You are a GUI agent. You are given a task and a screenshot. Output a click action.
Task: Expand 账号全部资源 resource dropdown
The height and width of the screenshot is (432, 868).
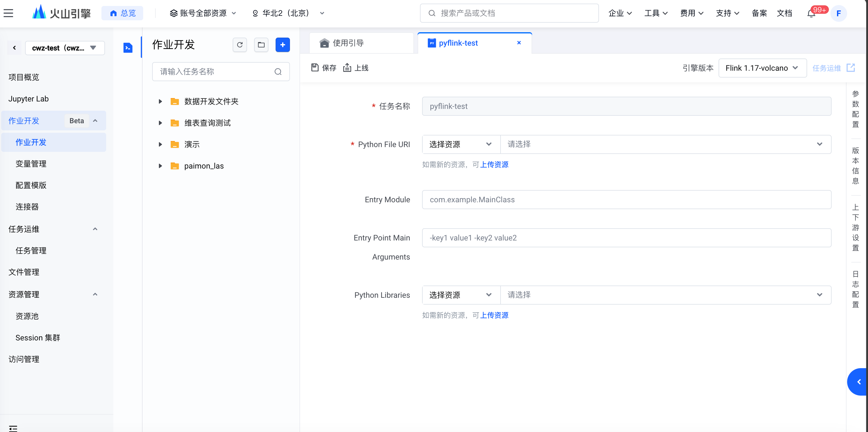coord(203,13)
